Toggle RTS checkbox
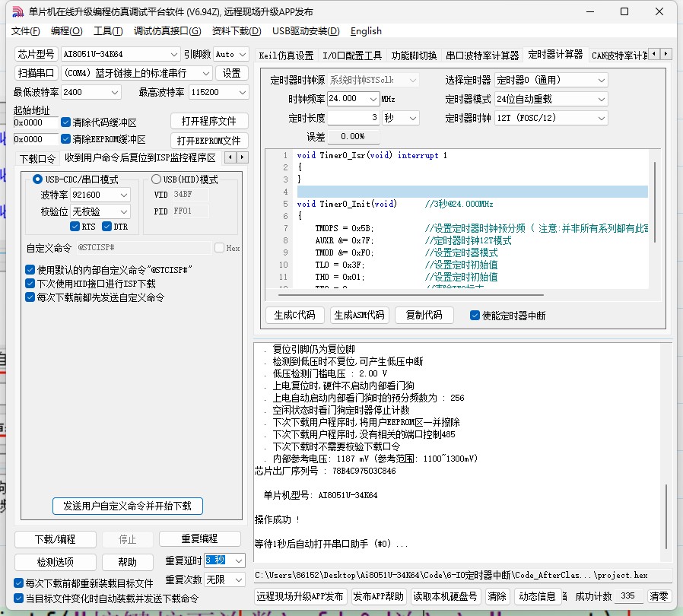Screen dimensions: 683x616 click(x=75, y=227)
